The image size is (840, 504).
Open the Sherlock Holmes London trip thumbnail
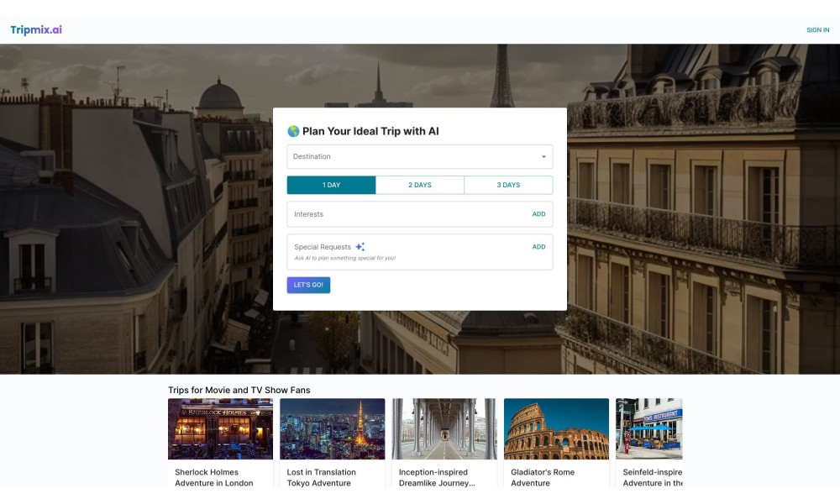point(220,428)
